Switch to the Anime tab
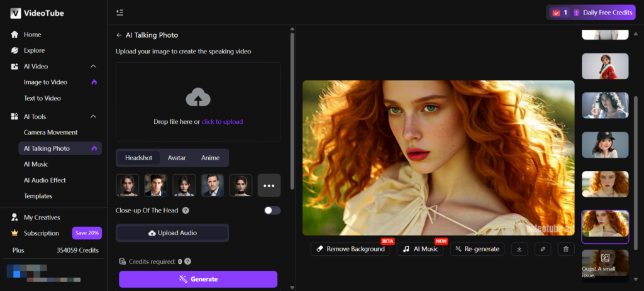The image size is (644, 291). coord(210,158)
